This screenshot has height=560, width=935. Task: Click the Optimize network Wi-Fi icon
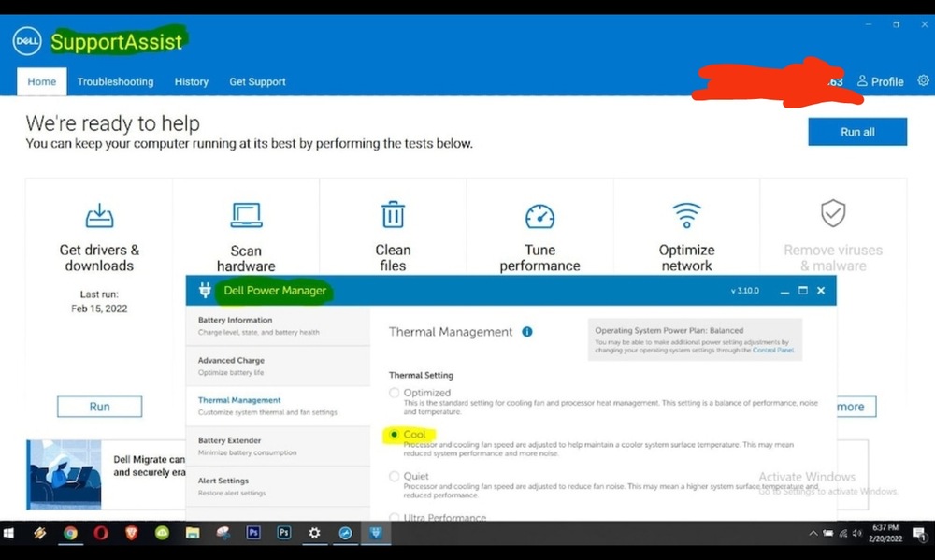(x=686, y=215)
